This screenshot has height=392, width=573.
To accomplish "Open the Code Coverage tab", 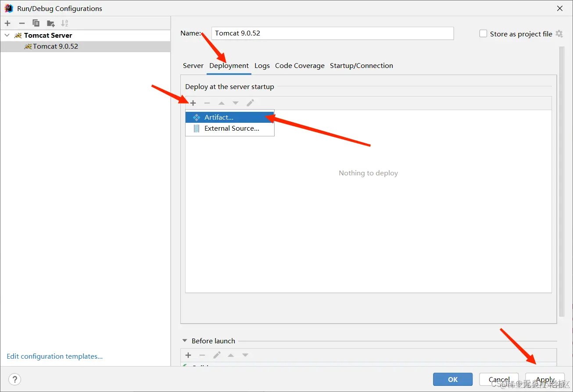I will [300, 66].
